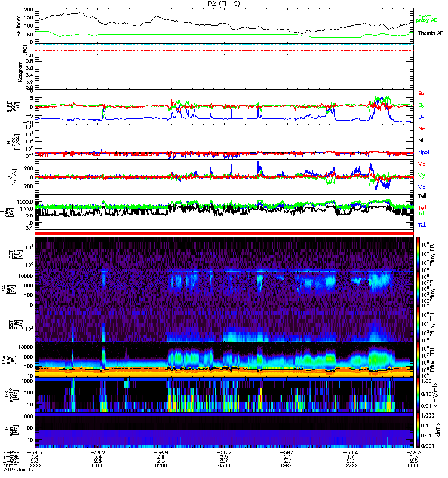The height and width of the screenshot is (478, 448).
Task: Click the FBK edc12 [Hz] axis title
Action: pos(12,395)
